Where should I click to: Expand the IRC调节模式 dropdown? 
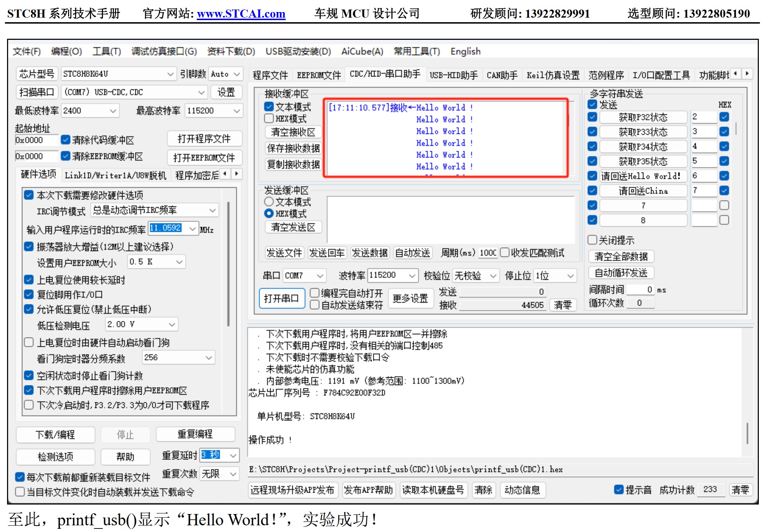212,210
